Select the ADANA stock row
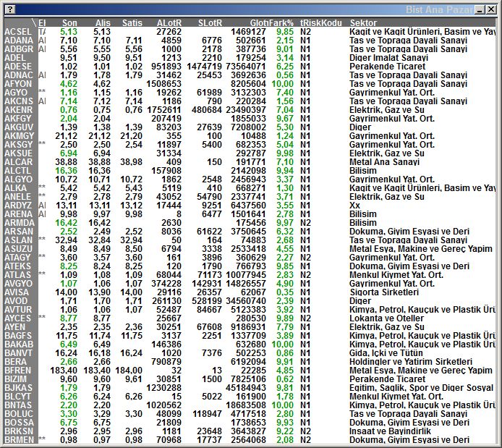The width and height of the screenshot is (502, 448). tap(250, 41)
